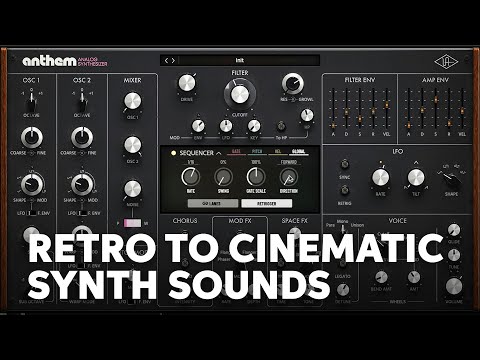Click the filter LFO mod knob

click(226, 126)
